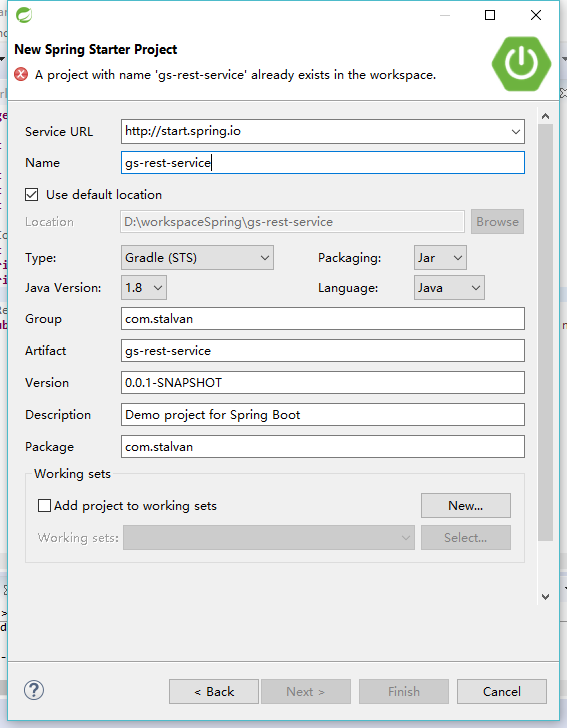Click the scrollbar down arrow

click(x=546, y=597)
